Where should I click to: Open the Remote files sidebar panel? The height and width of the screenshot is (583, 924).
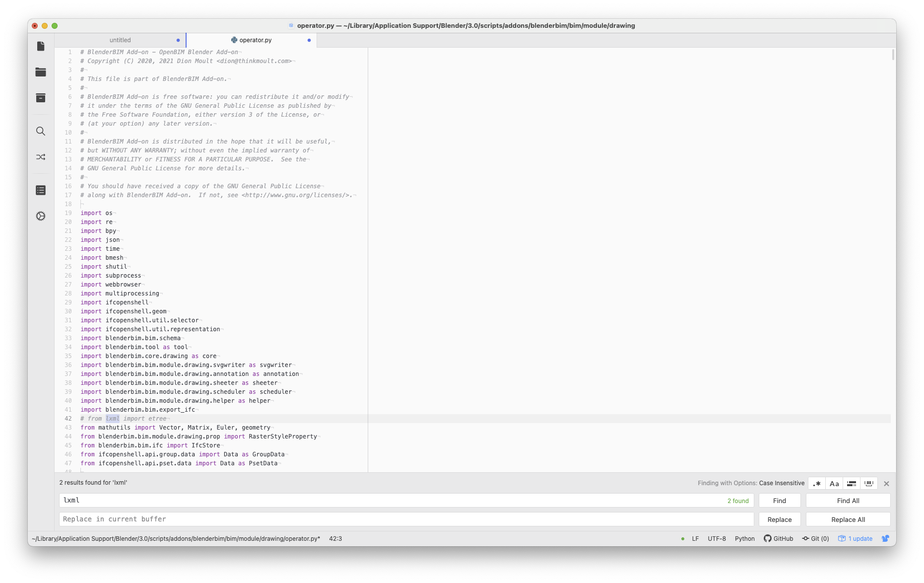click(41, 98)
